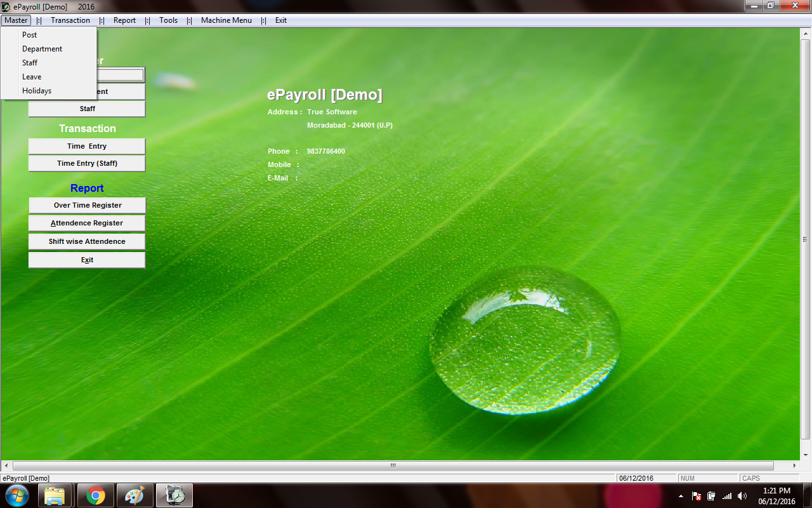
Task: Click the blue Report section heading
Action: [x=87, y=188]
